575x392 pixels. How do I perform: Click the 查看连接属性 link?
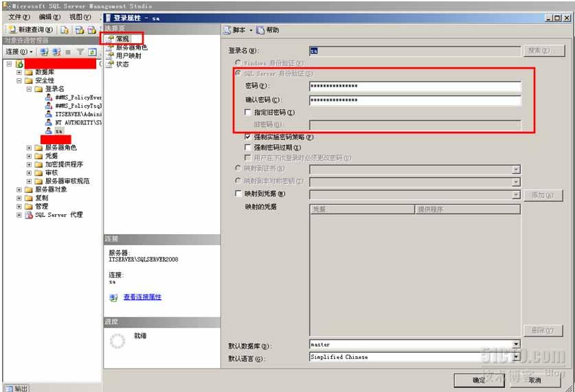pyautogui.click(x=142, y=297)
